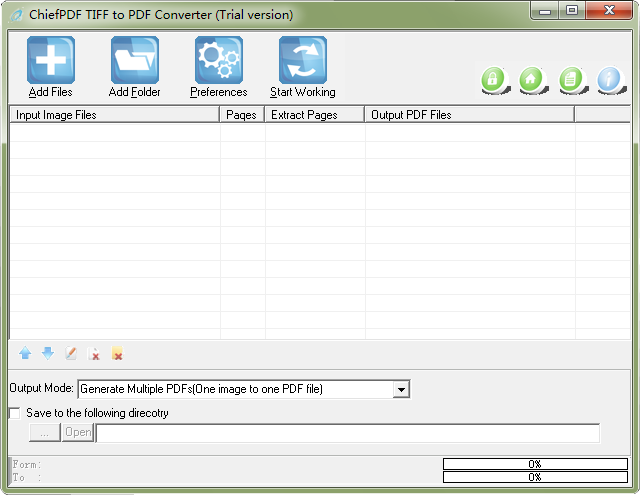The image size is (640, 495).
Task: Expand the Output Mode dropdown arrow
Action: tap(401, 389)
